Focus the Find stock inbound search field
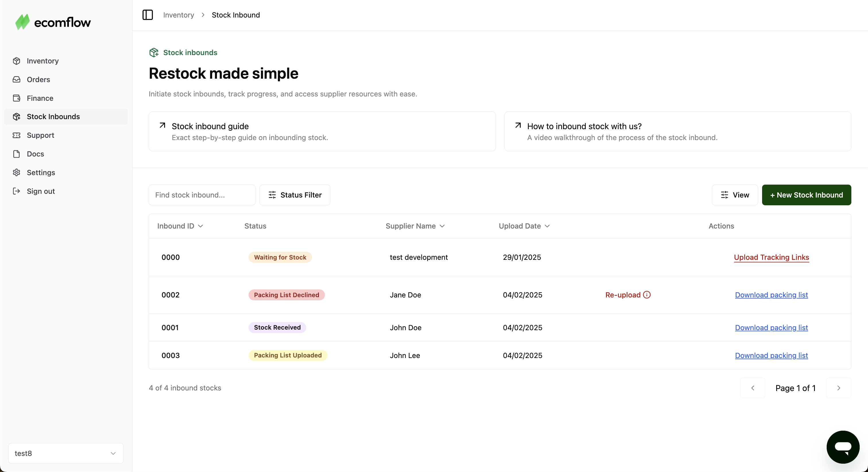This screenshot has height=472, width=868. tap(202, 195)
